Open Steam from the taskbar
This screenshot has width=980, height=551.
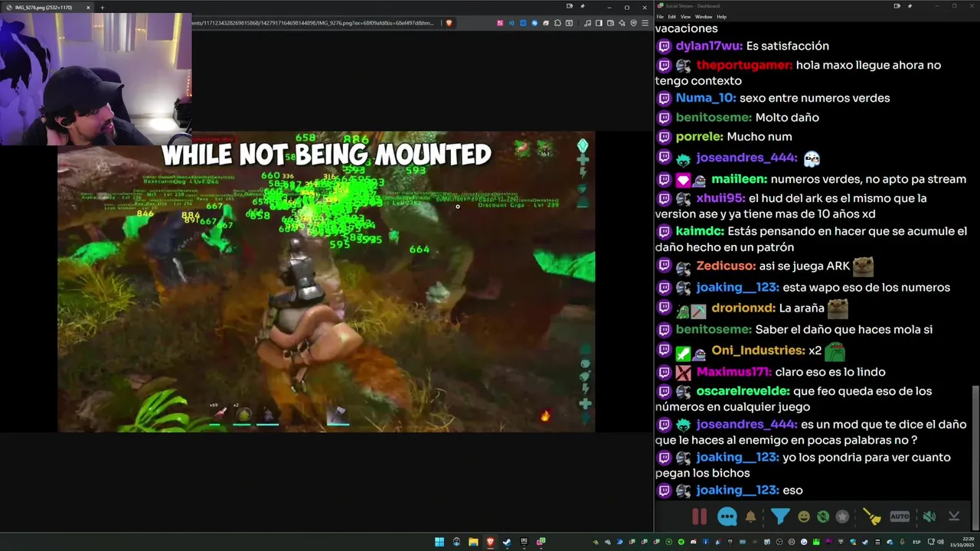507,542
